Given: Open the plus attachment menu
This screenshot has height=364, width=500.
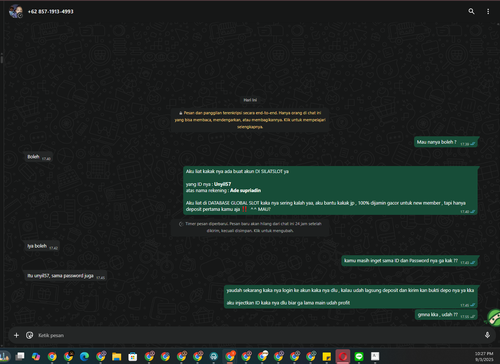Looking at the screenshot, I should click(16, 335).
